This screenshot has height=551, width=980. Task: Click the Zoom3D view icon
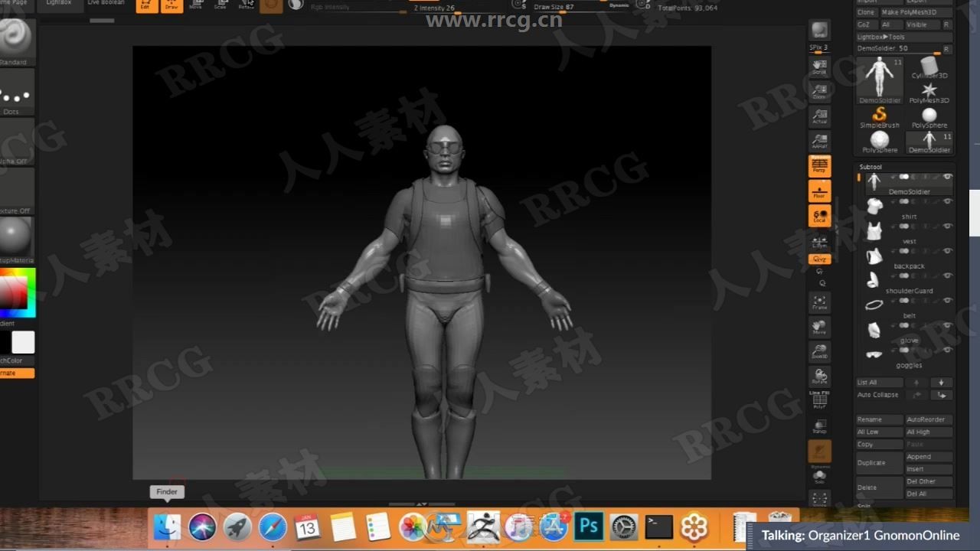[819, 352]
